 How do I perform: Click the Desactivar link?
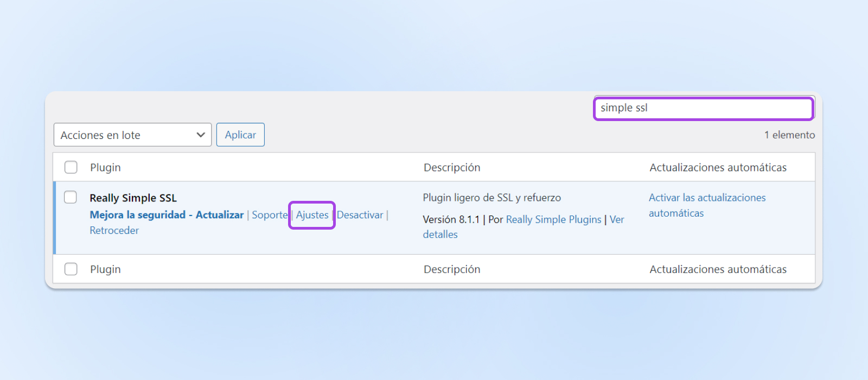coord(360,215)
